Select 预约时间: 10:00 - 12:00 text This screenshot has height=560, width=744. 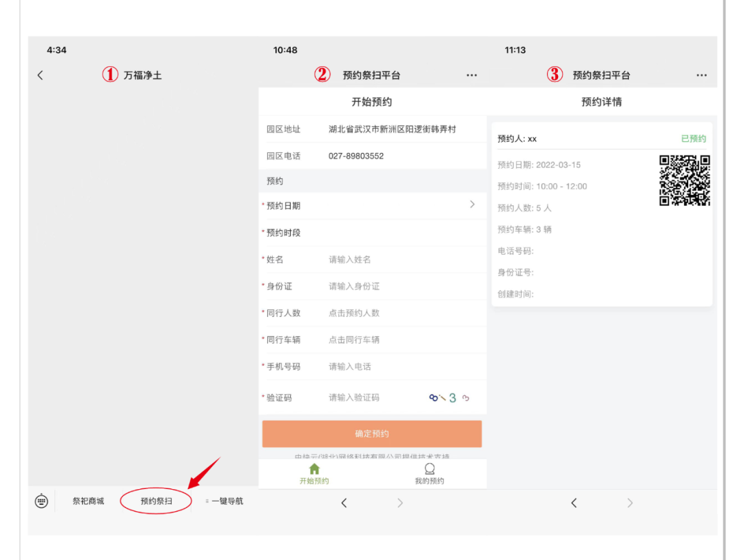pos(542,187)
